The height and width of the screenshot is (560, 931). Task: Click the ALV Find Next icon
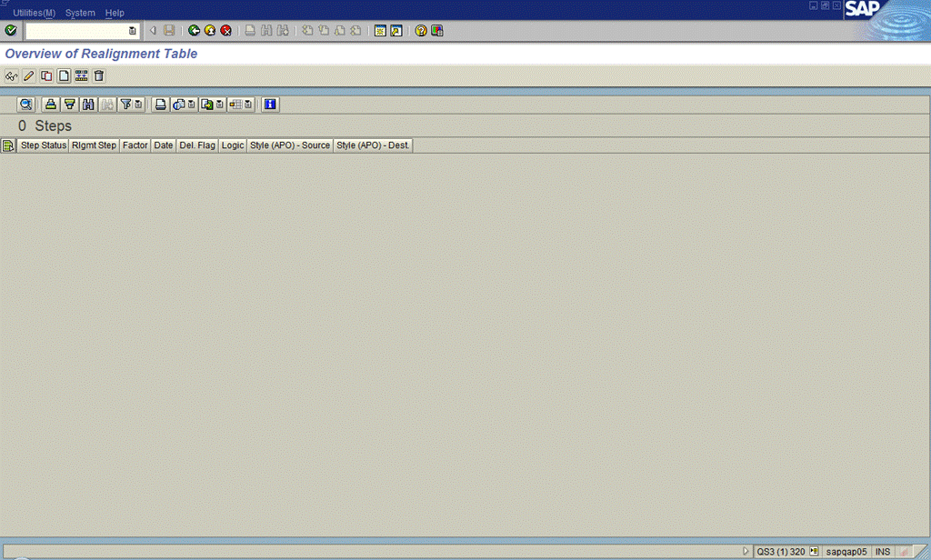pos(107,105)
